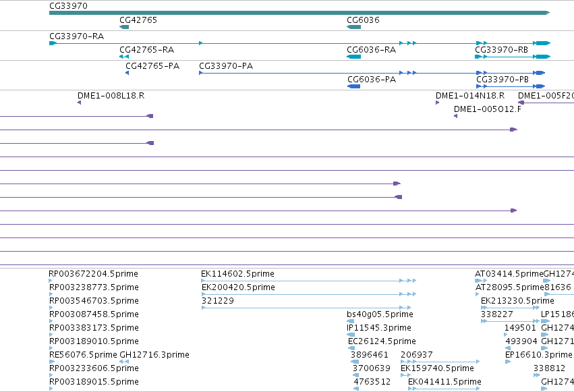
Task: Open EST RP003672204.5prime
Action: [93, 274]
